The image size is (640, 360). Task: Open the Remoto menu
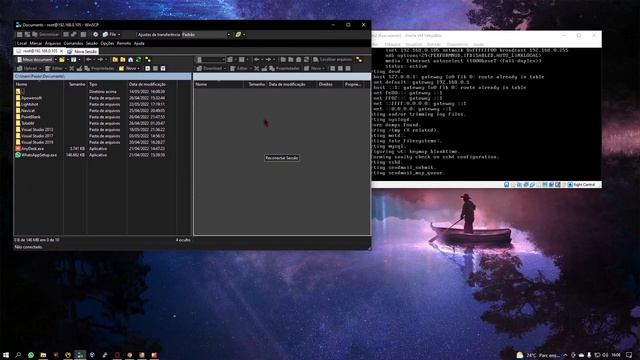[124, 43]
